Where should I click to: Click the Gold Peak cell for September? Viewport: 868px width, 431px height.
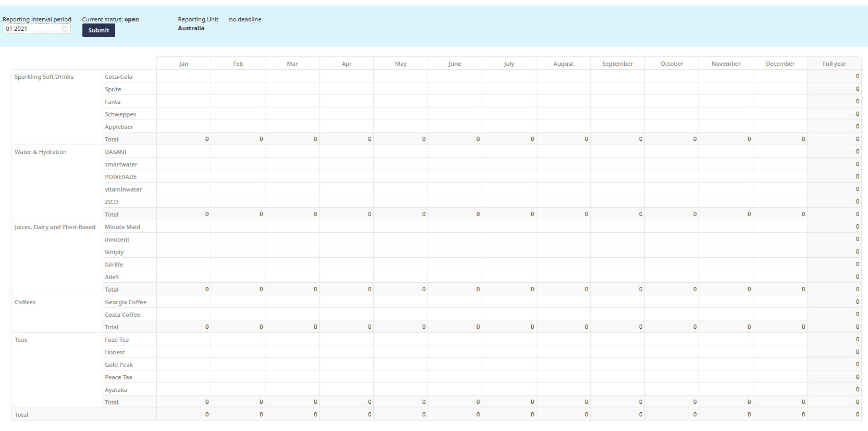click(x=617, y=364)
